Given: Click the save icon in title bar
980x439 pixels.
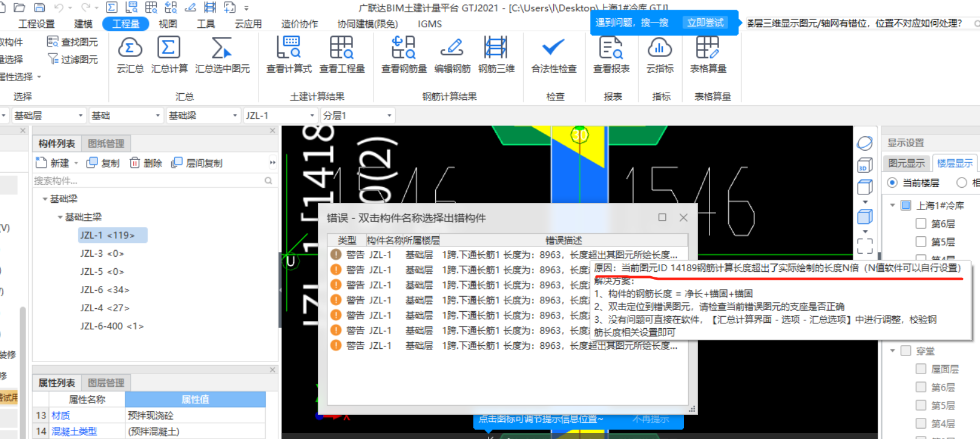Looking at the screenshot, I should [x=39, y=8].
